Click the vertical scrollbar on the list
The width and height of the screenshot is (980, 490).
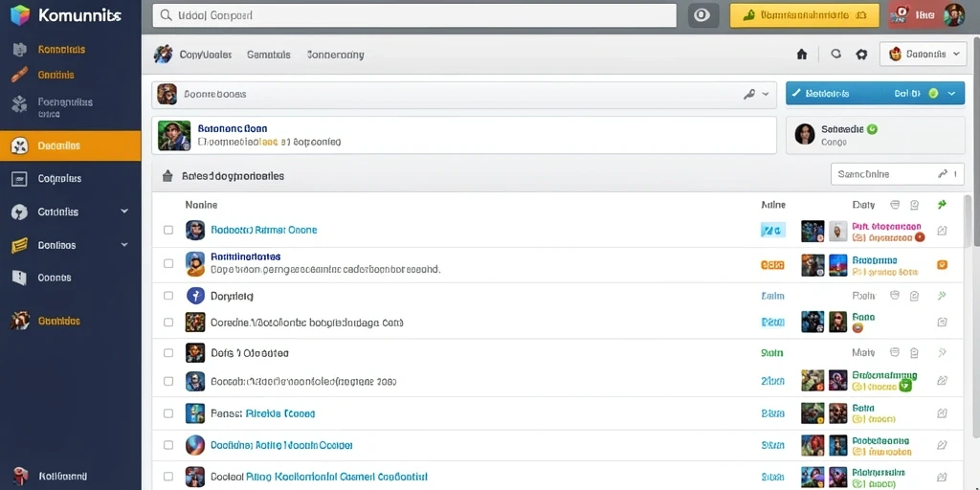point(969,220)
